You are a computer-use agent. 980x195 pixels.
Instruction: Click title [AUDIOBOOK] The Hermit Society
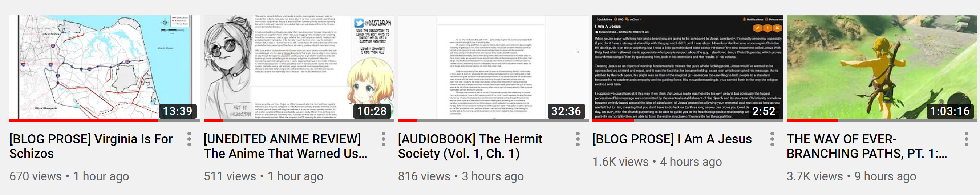pyautogui.click(x=470, y=146)
